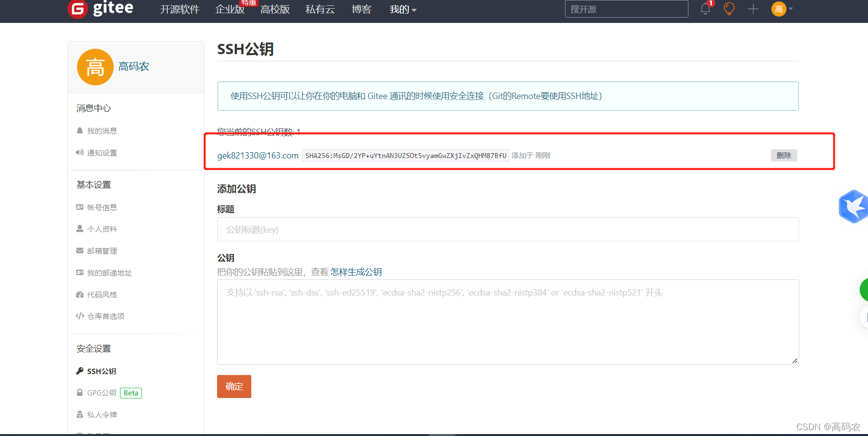868x436 pixels.
Task: Focus the 公钥标题(key) title field
Action: [x=508, y=229]
